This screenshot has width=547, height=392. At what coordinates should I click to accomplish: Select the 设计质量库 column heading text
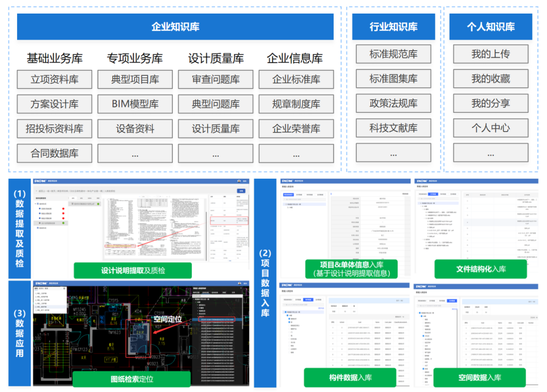tap(216, 58)
